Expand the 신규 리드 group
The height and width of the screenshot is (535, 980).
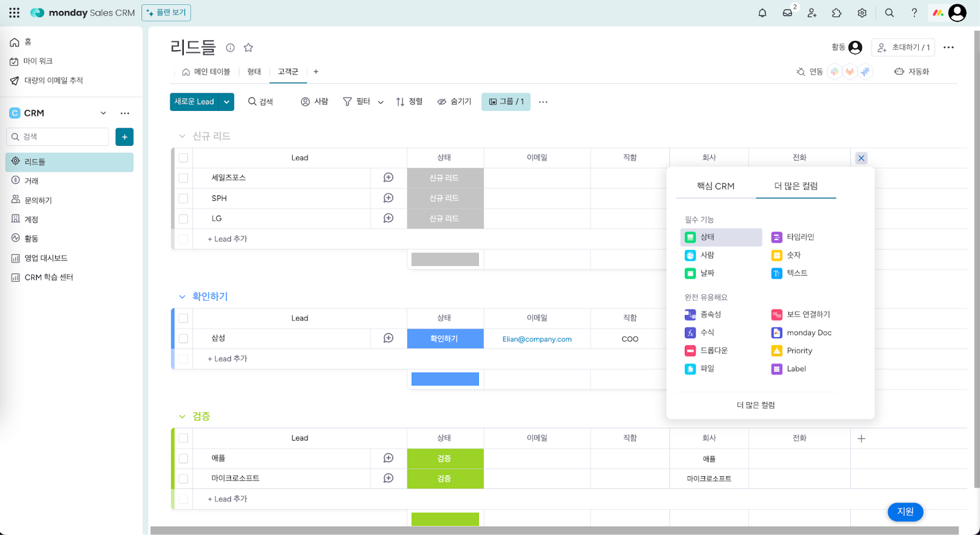click(182, 136)
